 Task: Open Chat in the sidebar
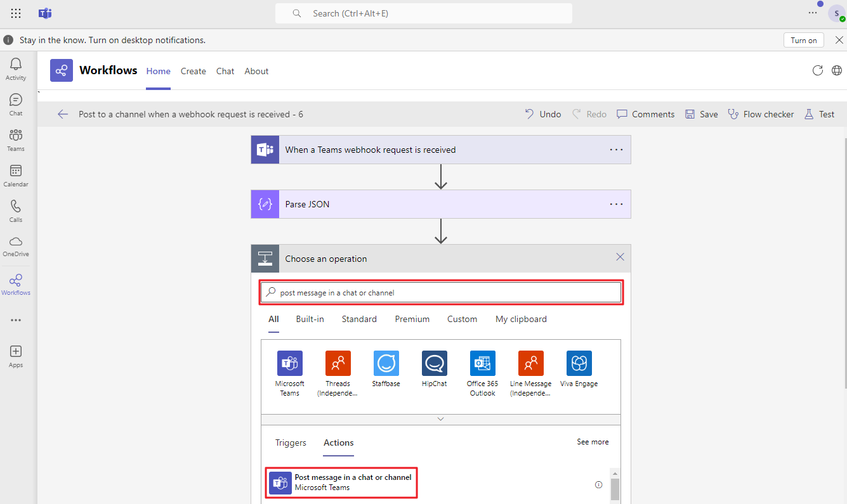(x=16, y=104)
